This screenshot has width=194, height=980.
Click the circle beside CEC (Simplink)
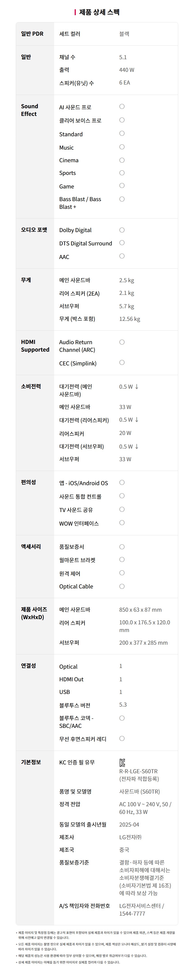122,362
